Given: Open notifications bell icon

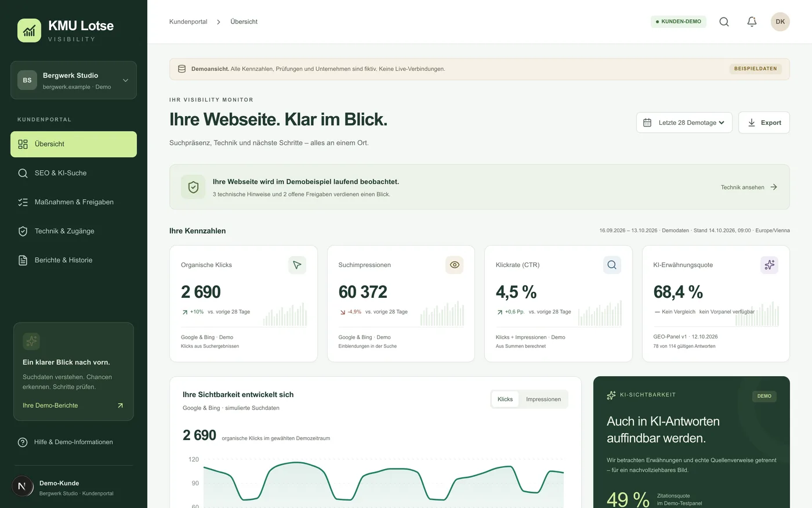Looking at the screenshot, I should 752,21.
